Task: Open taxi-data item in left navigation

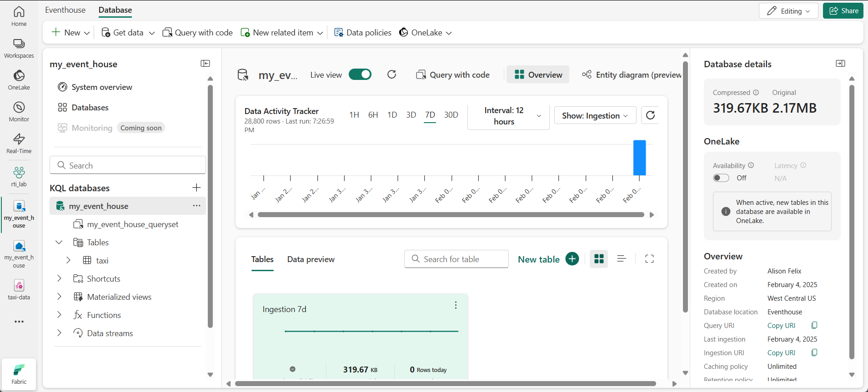Action: click(19, 289)
